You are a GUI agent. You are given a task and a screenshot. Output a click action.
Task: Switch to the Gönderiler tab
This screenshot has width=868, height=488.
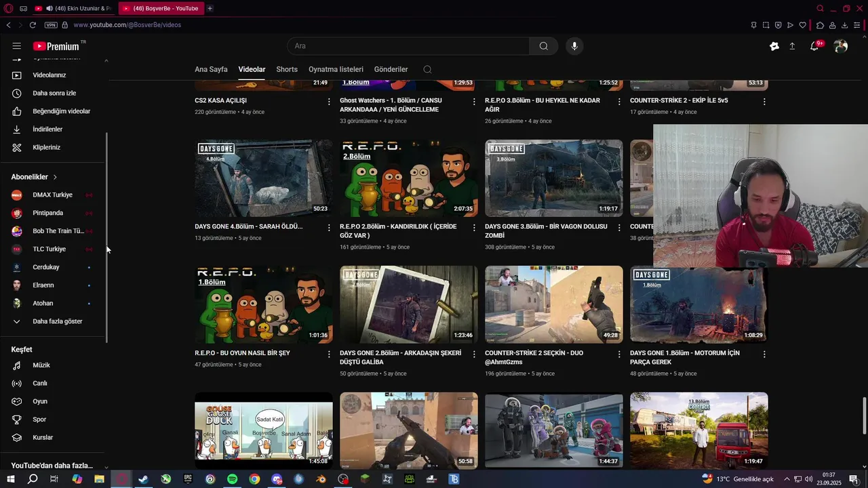point(391,69)
